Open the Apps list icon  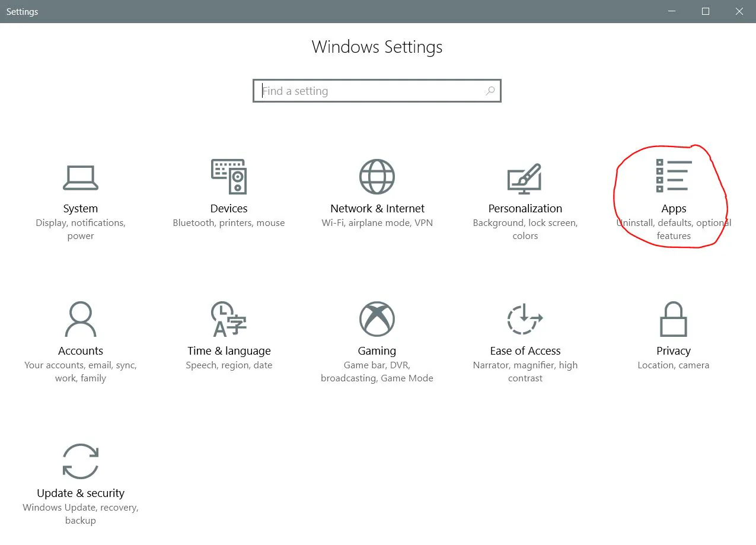click(674, 176)
